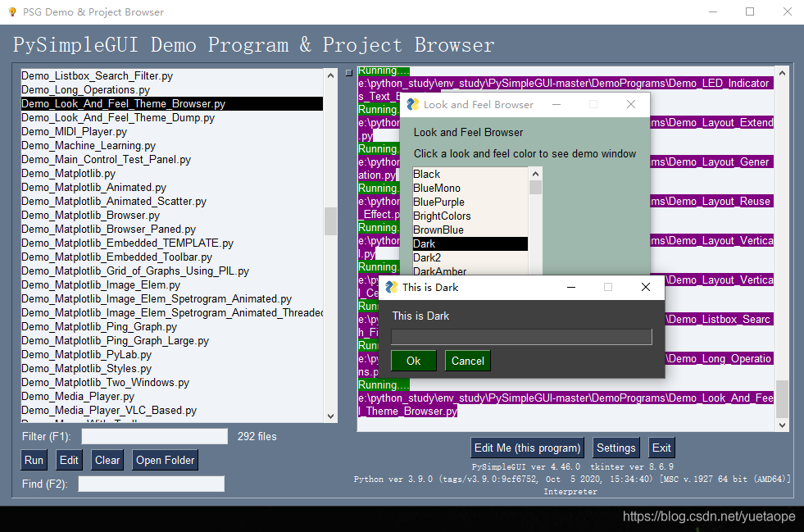Select Demo_Matplotlib_Embedded_TEMPLATE.py
Screen dimensions: 804x532
point(172,243)
